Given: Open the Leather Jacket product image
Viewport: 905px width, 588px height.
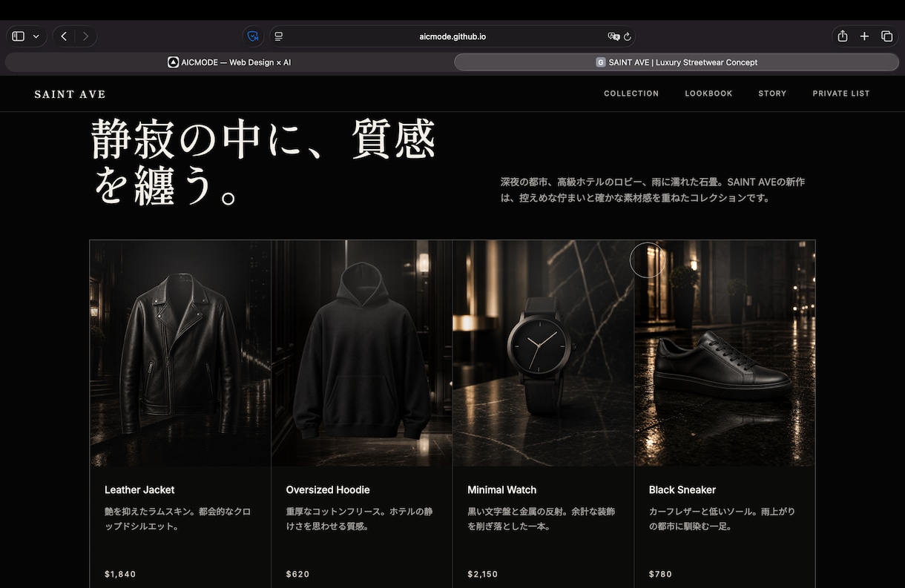Looking at the screenshot, I should point(180,353).
